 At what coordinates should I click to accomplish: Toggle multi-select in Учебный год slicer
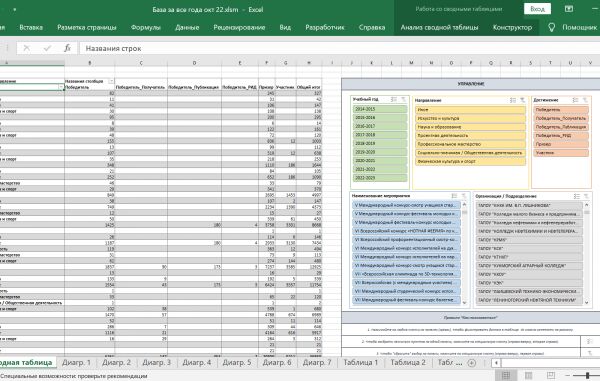[x=394, y=99]
